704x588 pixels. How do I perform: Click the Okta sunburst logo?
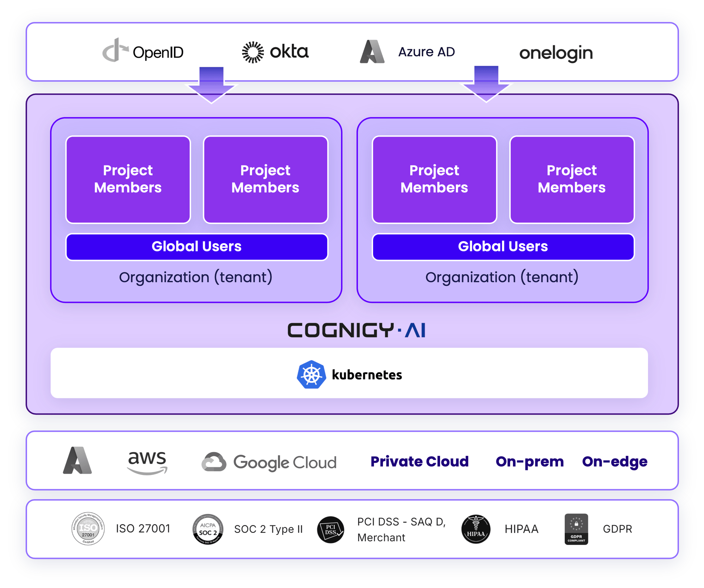[253, 52]
